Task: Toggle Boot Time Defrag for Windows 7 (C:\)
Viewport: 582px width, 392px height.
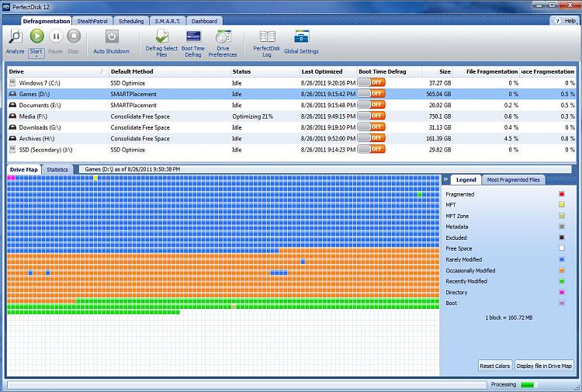Action: (x=371, y=82)
